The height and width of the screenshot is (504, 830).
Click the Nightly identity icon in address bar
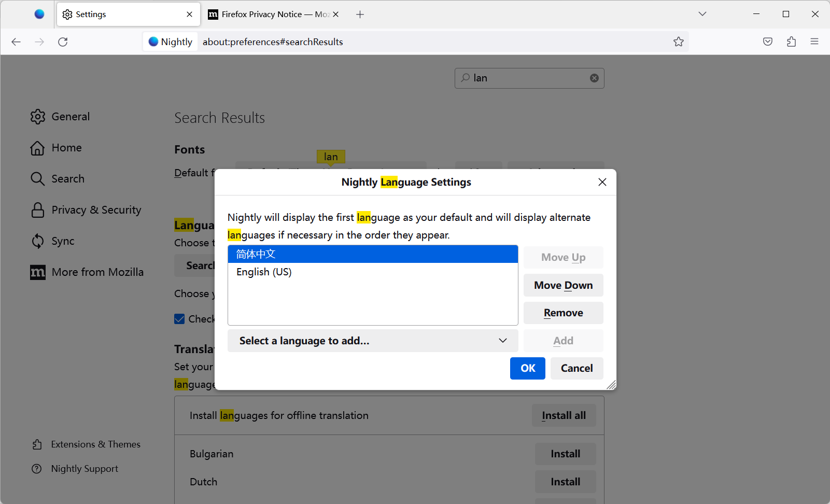point(153,42)
